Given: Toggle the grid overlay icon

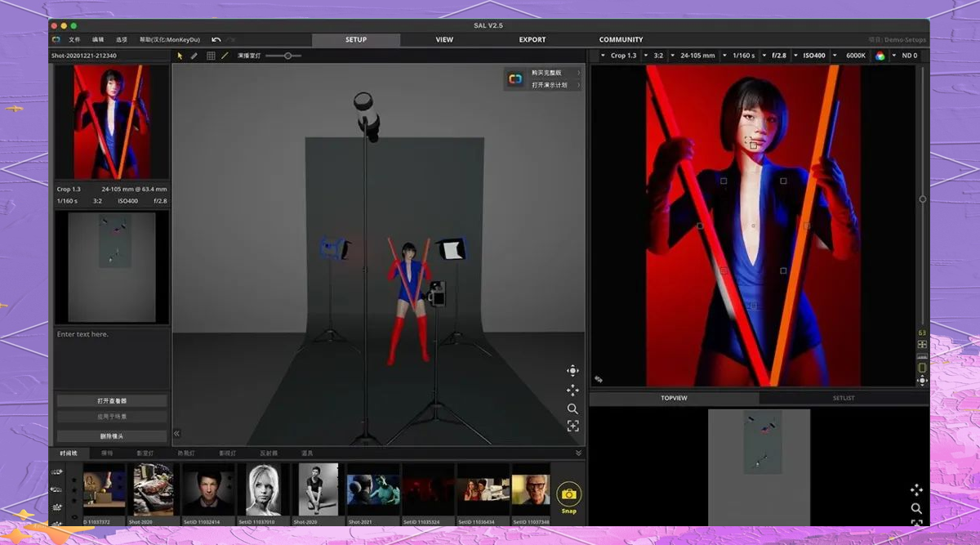Looking at the screenshot, I should click(211, 56).
